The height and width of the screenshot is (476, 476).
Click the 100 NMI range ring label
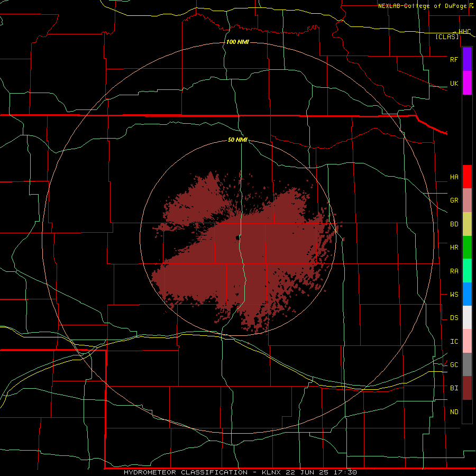237,42
